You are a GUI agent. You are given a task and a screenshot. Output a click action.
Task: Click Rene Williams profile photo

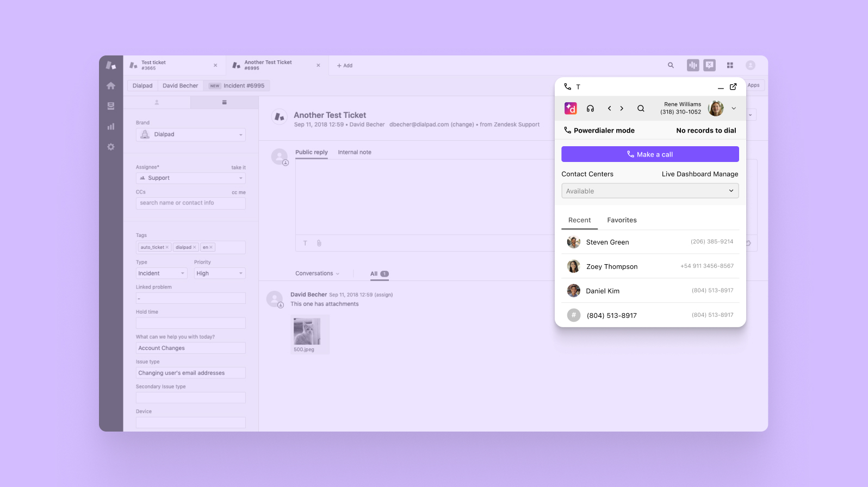click(716, 108)
